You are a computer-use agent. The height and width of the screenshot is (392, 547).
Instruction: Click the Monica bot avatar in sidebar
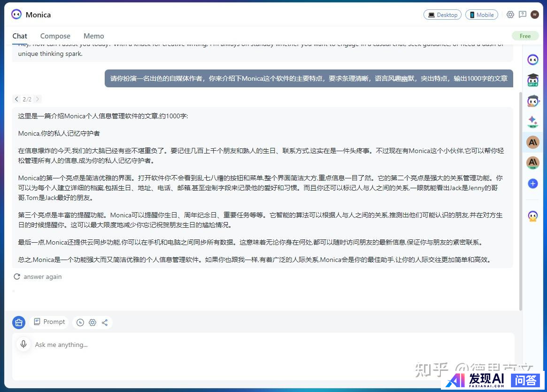pos(532,60)
